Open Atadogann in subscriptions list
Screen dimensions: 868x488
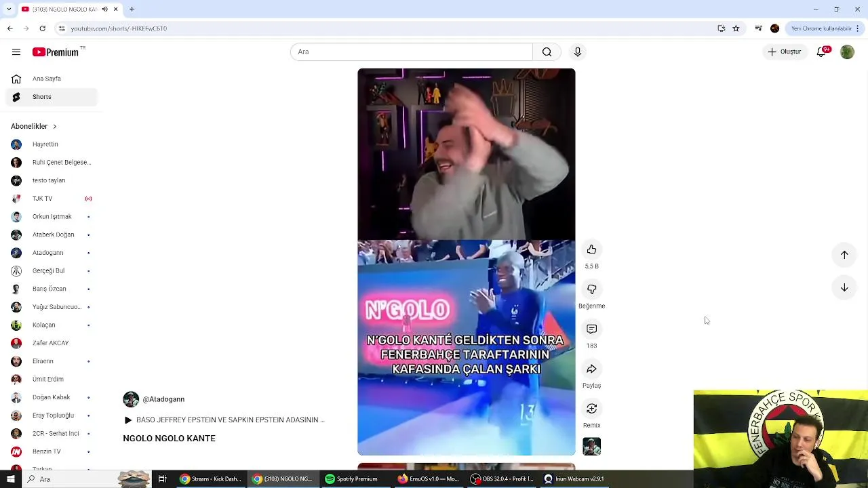(x=50, y=253)
